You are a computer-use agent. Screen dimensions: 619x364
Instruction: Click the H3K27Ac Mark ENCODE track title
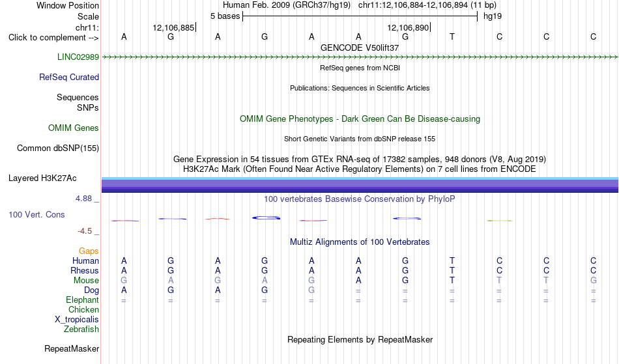pos(360,169)
